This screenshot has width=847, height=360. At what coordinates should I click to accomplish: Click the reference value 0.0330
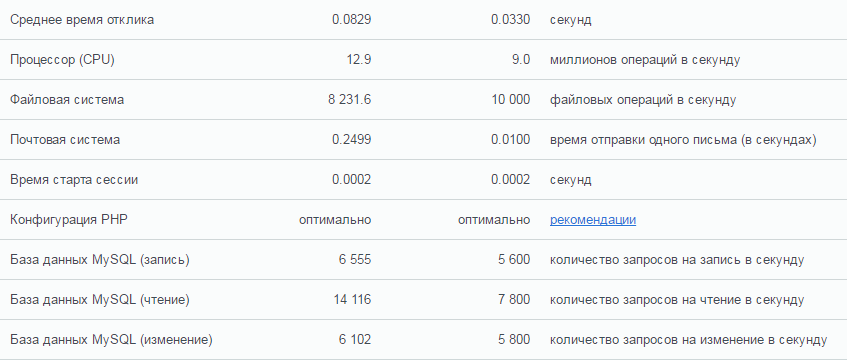510,20
